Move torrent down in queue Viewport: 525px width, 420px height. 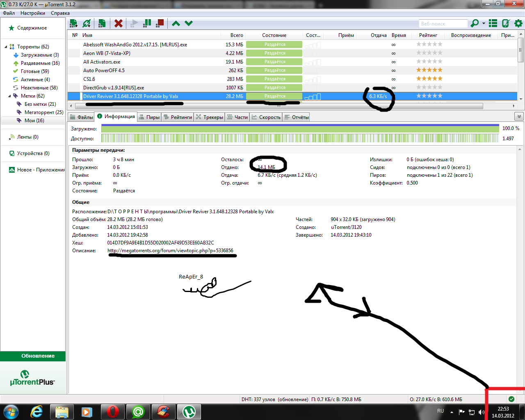[189, 23]
